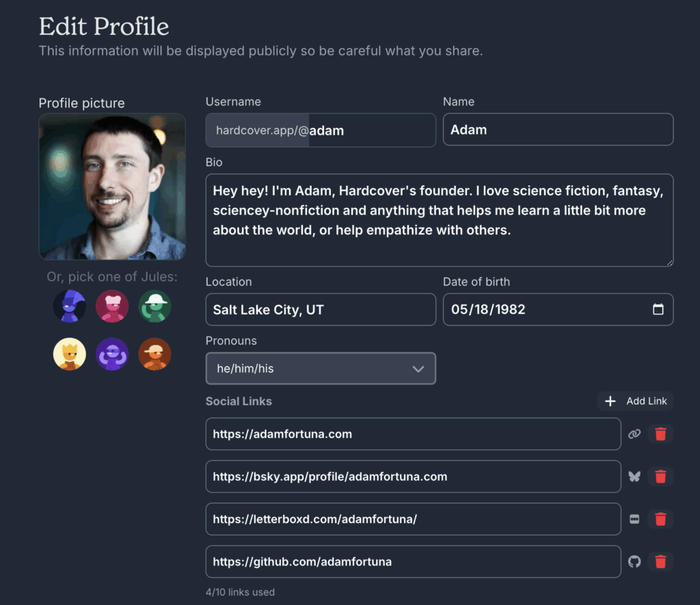Image resolution: width=700 pixels, height=605 pixels.
Task: Delete the adamfortuna.com social link
Action: coord(660,434)
